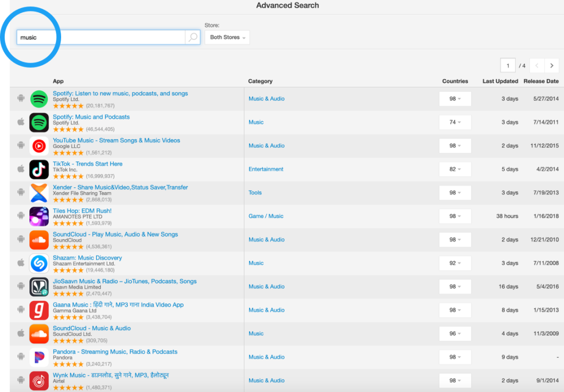Click Tools category link
This screenshot has height=392, width=564.
(255, 193)
